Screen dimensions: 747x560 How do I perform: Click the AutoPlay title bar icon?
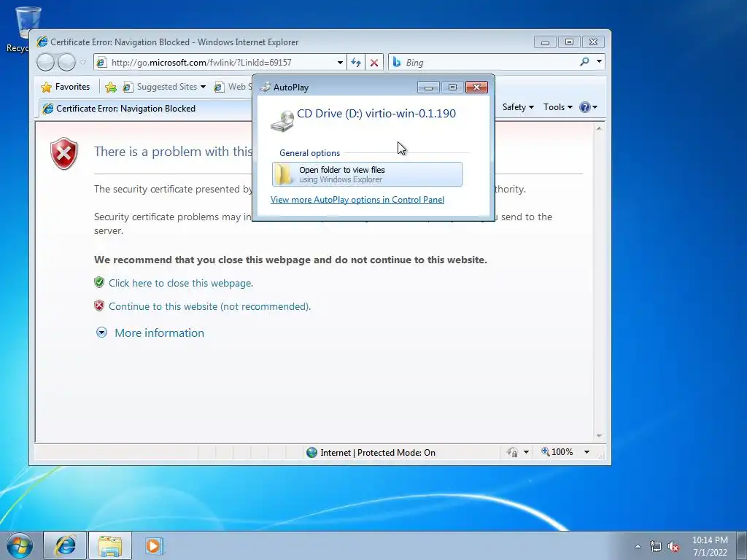tap(265, 87)
